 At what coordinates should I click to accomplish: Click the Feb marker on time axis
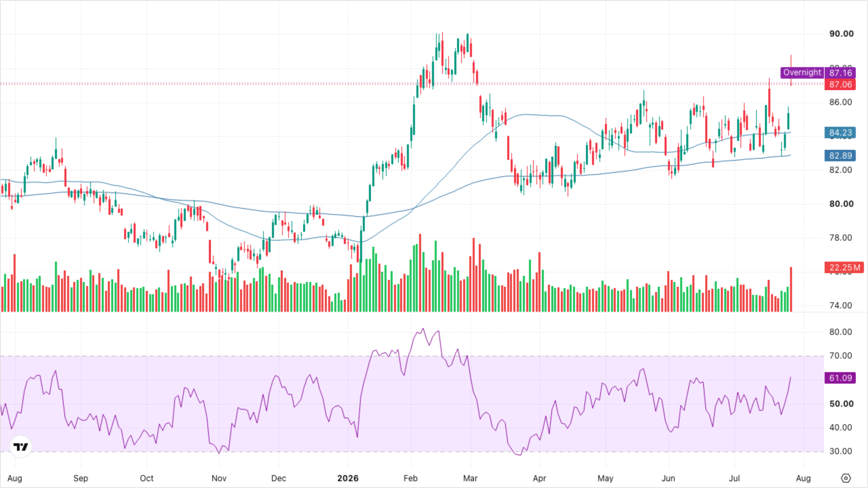(x=410, y=478)
